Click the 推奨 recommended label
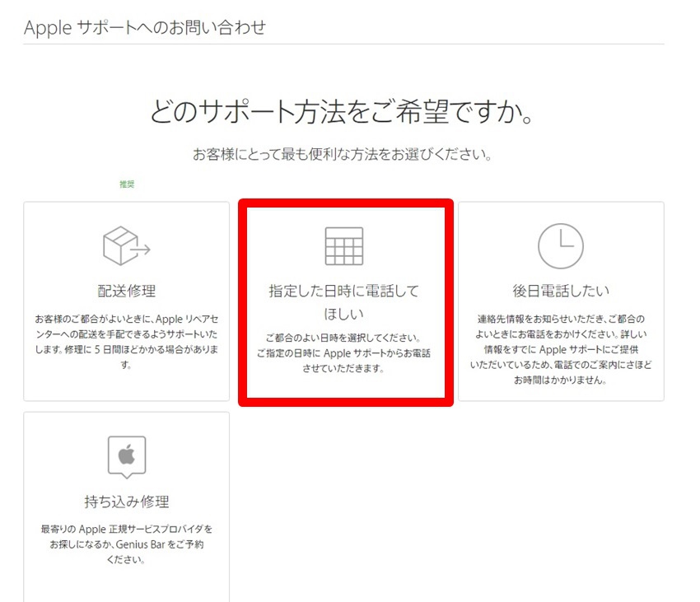 pyautogui.click(x=127, y=184)
